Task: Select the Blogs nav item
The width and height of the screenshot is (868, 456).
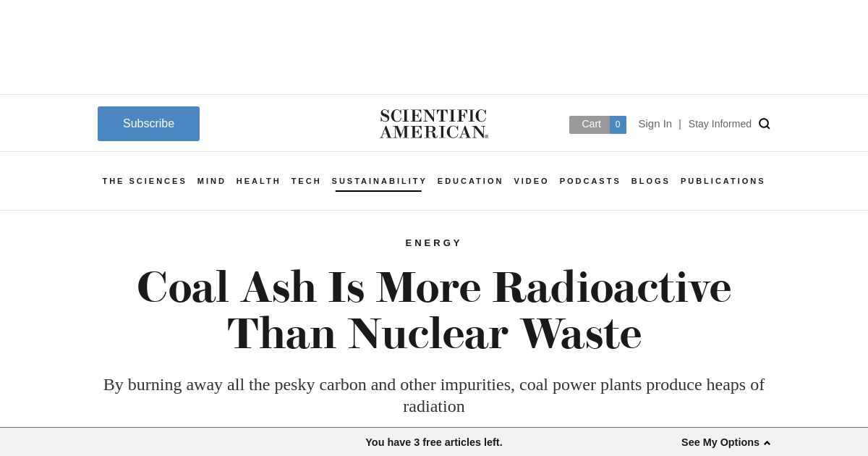Action: pyautogui.click(x=650, y=181)
